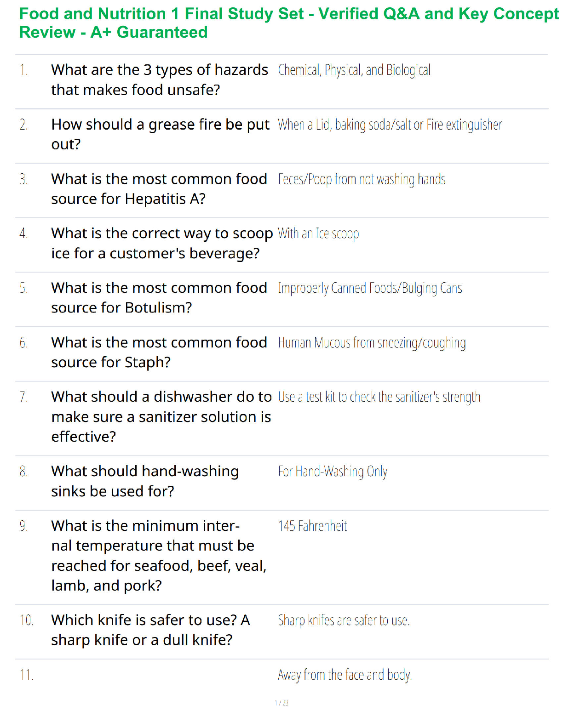
Task: Click the page number indicator at bottom
Action: point(281,703)
